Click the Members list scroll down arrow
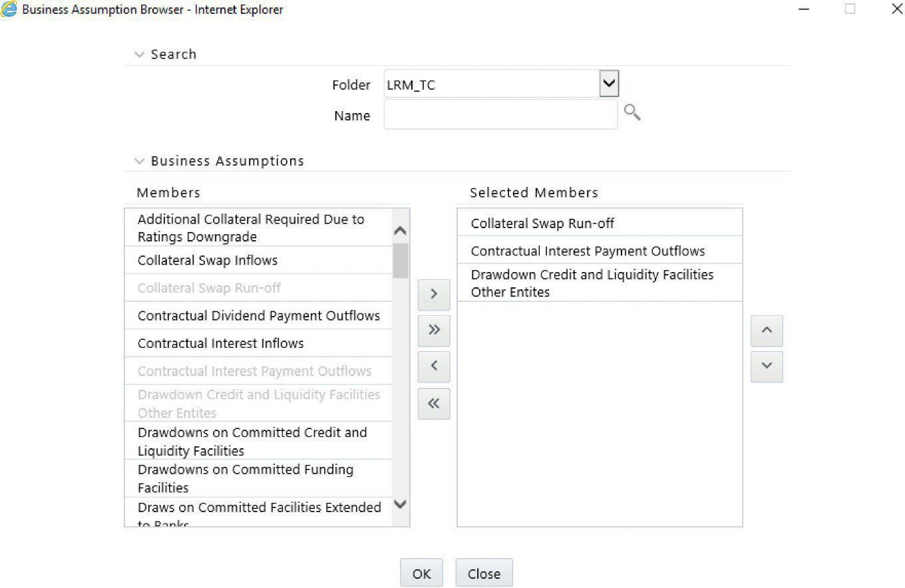The image size is (905, 588). 400,504
